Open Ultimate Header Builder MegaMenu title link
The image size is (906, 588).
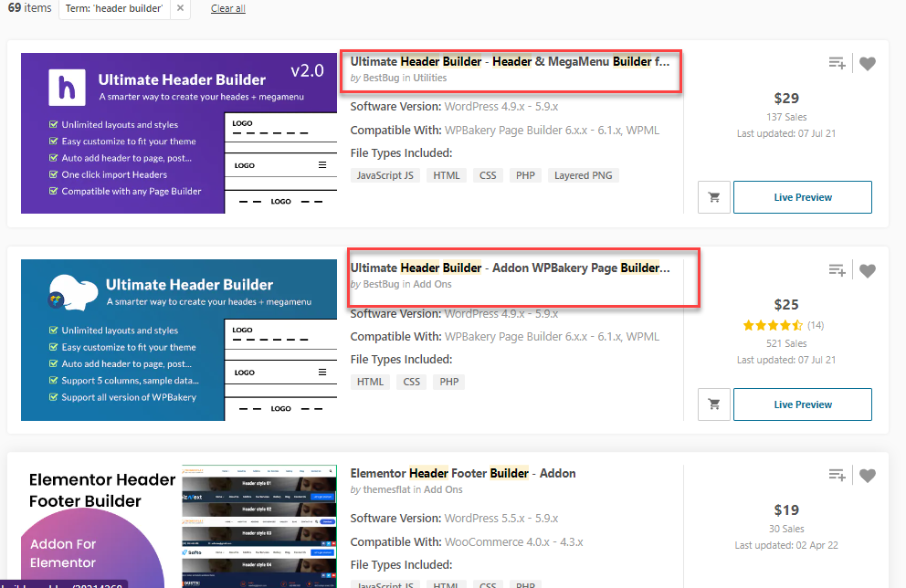(510, 62)
